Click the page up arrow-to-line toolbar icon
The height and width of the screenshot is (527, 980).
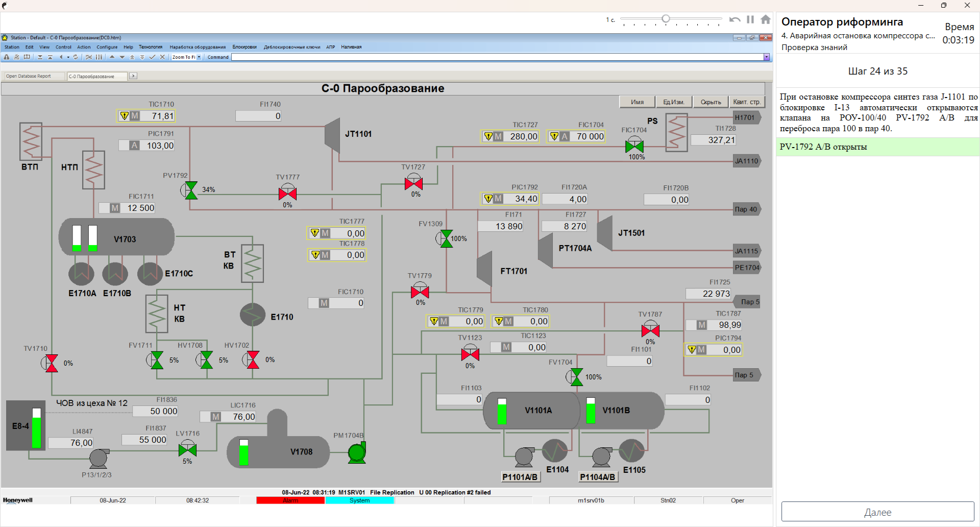(50, 57)
